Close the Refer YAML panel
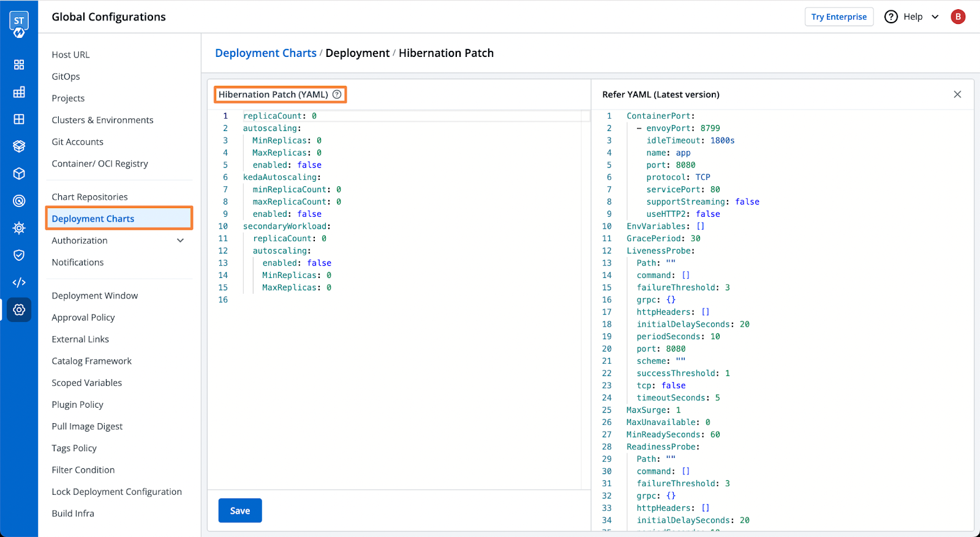Screen dimensions: 980x537 click(x=957, y=94)
